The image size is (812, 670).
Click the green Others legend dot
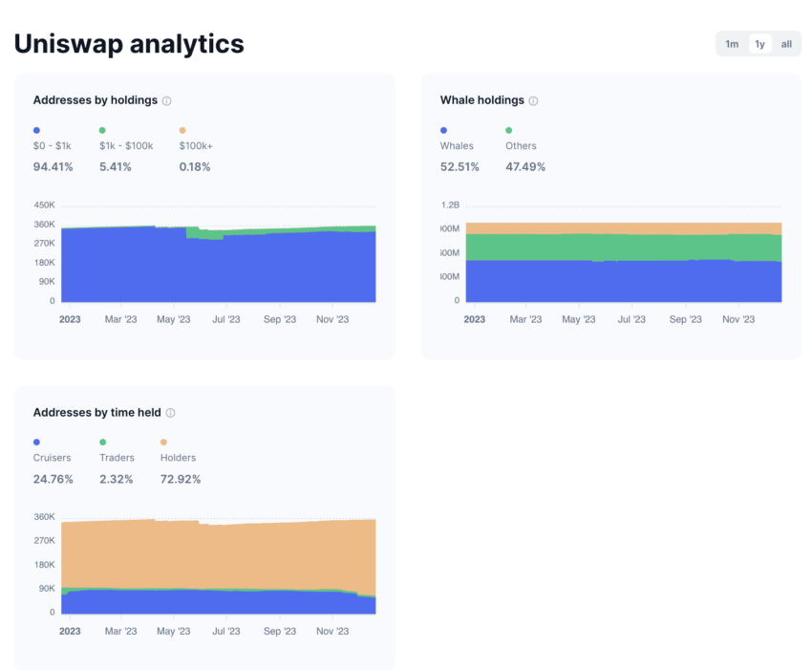click(509, 130)
